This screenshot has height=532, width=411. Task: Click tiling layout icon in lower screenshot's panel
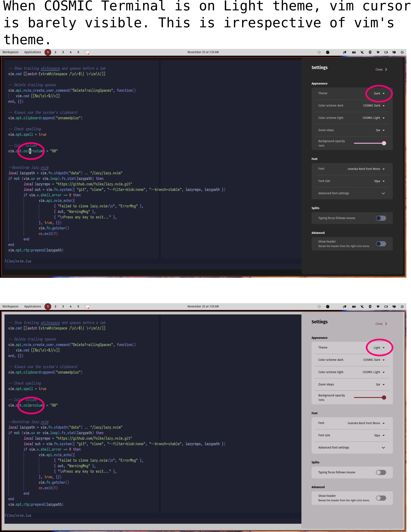tap(354, 306)
